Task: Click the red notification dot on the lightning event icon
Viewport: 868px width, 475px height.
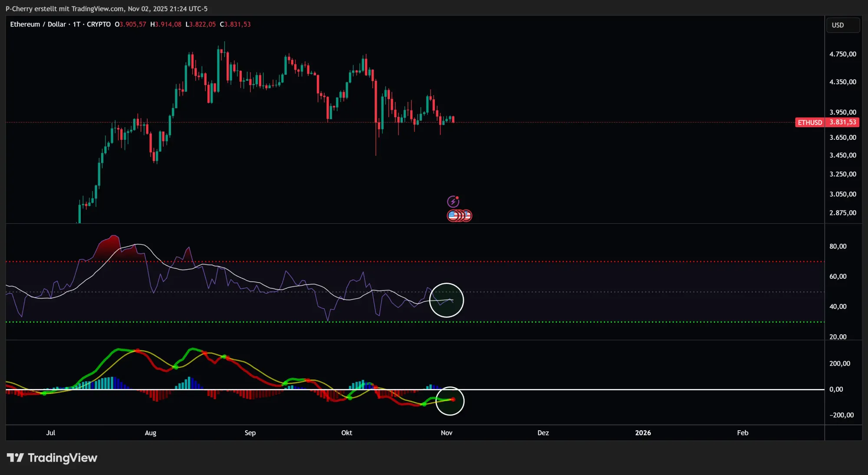Action: point(457,197)
